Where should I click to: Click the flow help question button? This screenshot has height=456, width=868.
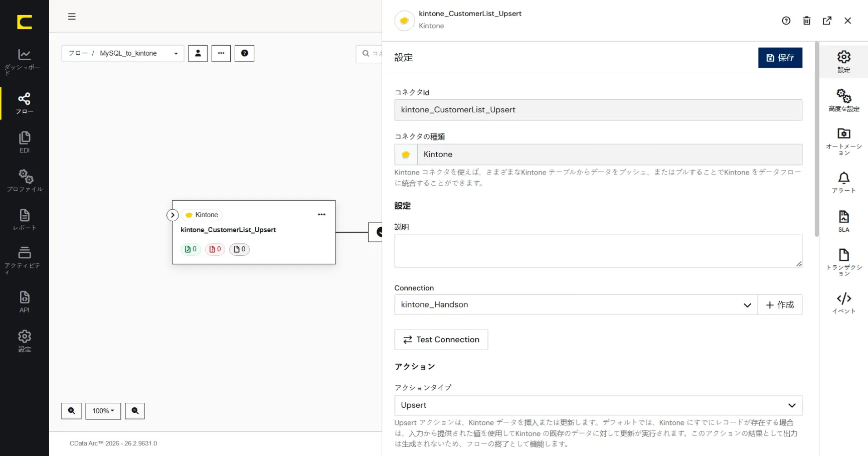[245, 53]
